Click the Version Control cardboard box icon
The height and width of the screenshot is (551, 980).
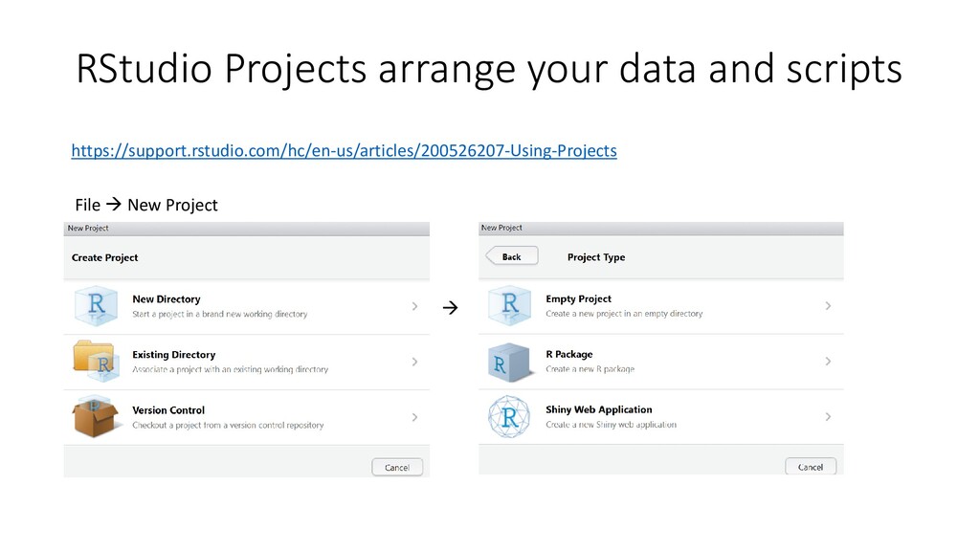click(x=95, y=416)
